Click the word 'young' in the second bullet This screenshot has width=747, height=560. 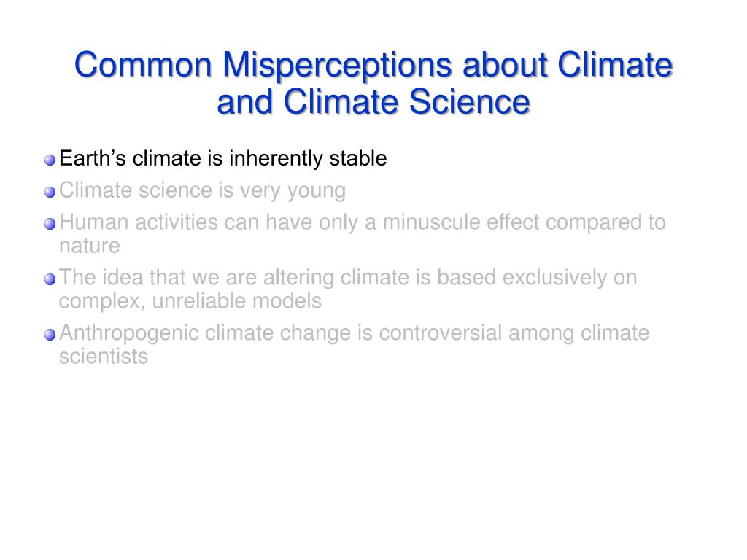click(x=317, y=192)
